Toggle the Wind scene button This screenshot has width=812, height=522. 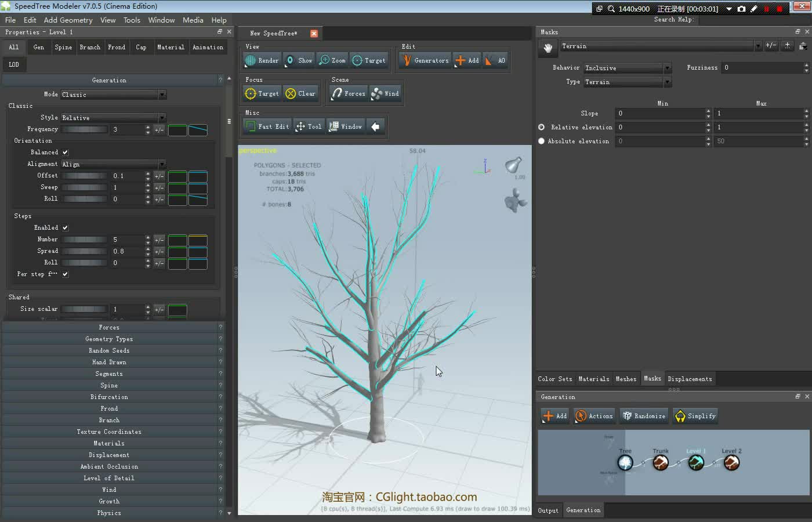386,93
